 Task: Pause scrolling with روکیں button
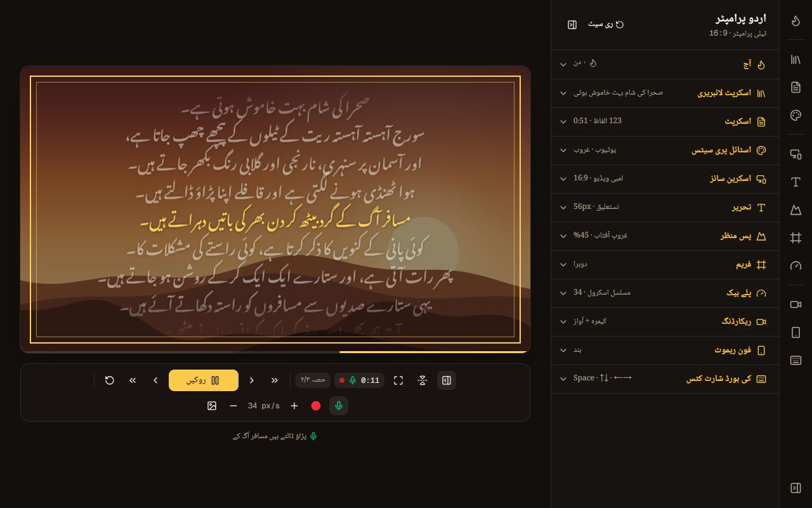click(x=204, y=380)
